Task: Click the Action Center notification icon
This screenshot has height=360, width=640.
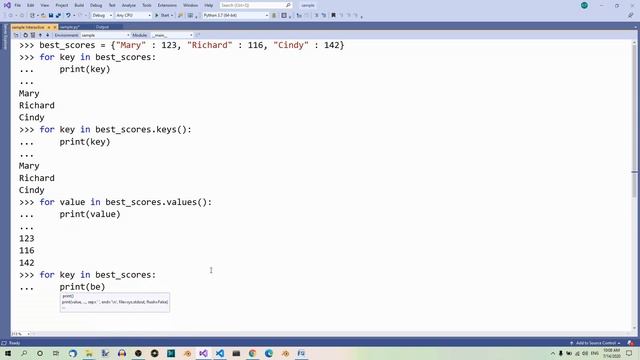Action: coord(629,353)
